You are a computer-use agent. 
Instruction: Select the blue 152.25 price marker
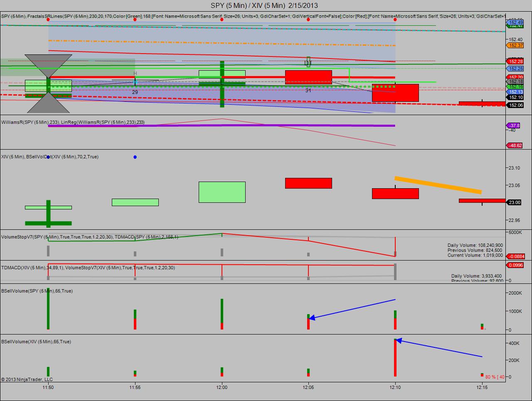(515, 69)
